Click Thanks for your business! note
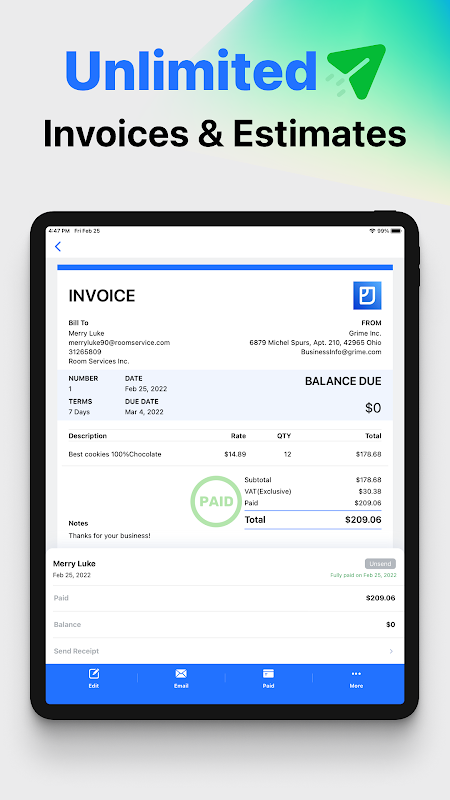Viewport: 450px width, 800px height. pyautogui.click(x=109, y=536)
